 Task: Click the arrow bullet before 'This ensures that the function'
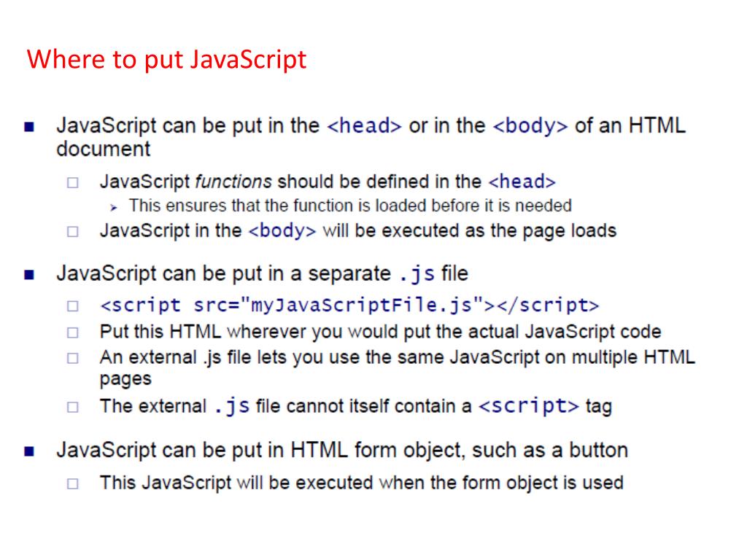point(113,208)
